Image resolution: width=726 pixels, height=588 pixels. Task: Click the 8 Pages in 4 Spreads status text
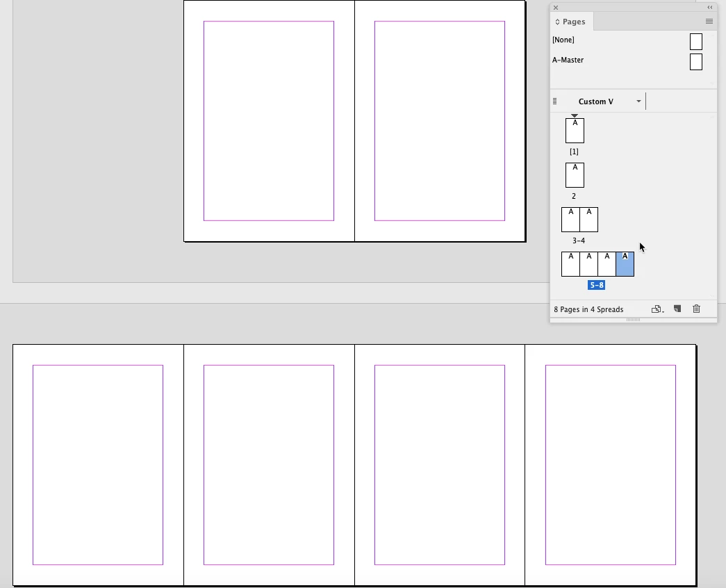point(588,309)
